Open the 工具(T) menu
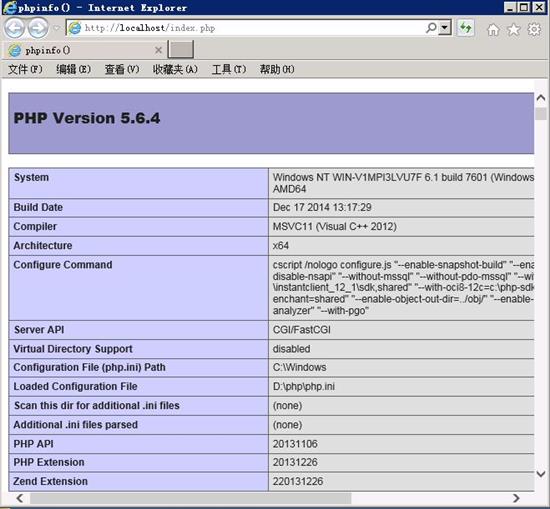Image resolution: width=550 pixels, height=509 pixels. point(229,69)
